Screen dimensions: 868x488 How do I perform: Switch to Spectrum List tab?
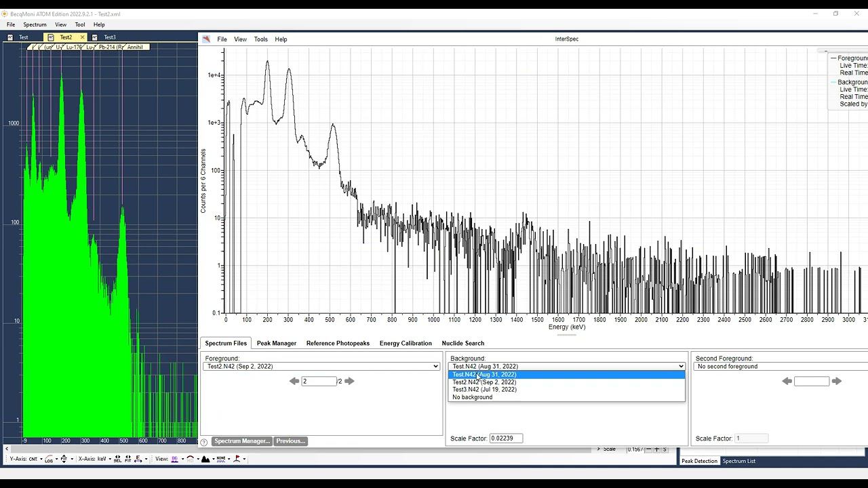click(738, 461)
